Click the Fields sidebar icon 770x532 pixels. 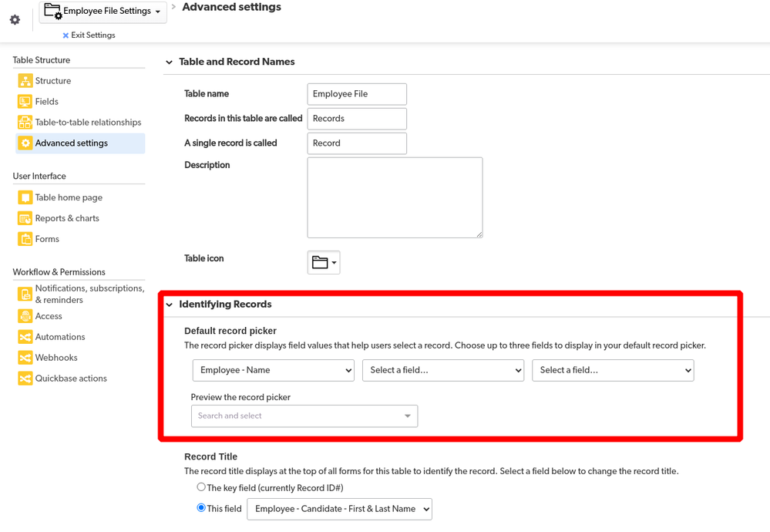click(25, 101)
